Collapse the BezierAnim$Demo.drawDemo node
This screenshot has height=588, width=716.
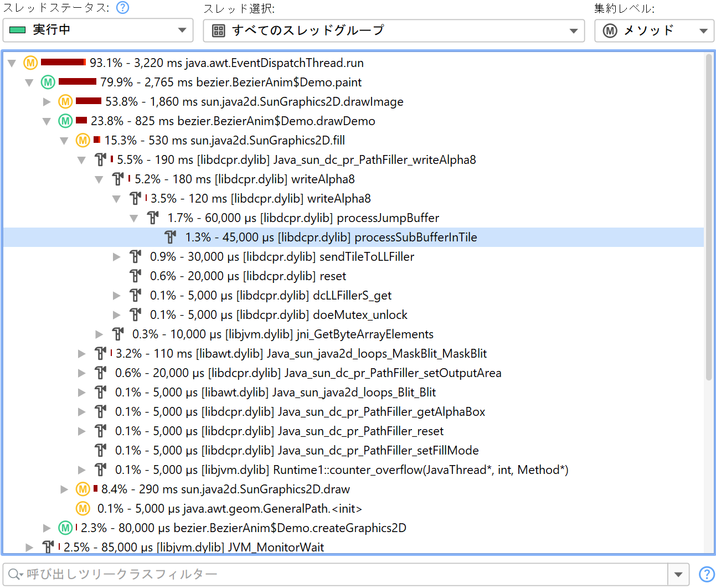pos(47,121)
